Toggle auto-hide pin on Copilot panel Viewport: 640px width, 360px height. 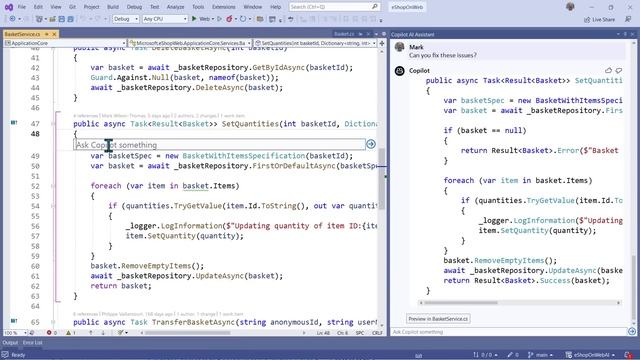coord(625,34)
